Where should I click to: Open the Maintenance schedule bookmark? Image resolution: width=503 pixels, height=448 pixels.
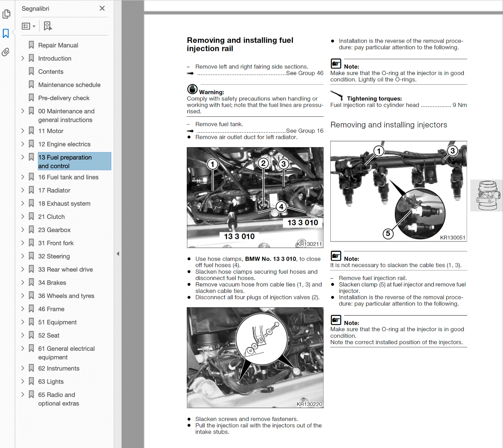pyautogui.click(x=69, y=85)
